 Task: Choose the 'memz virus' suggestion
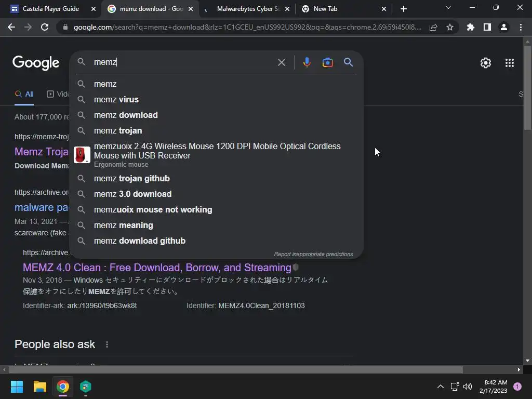click(x=217, y=99)
